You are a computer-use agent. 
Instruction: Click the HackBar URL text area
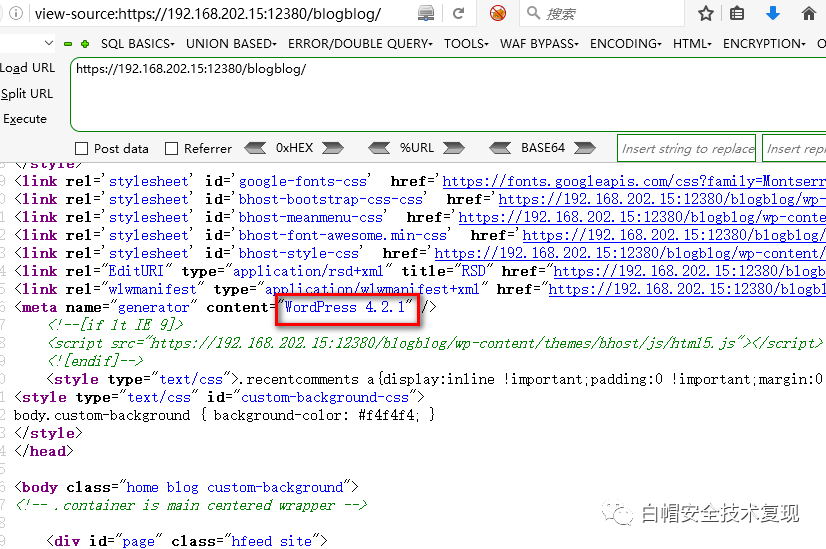click(448, 94)
